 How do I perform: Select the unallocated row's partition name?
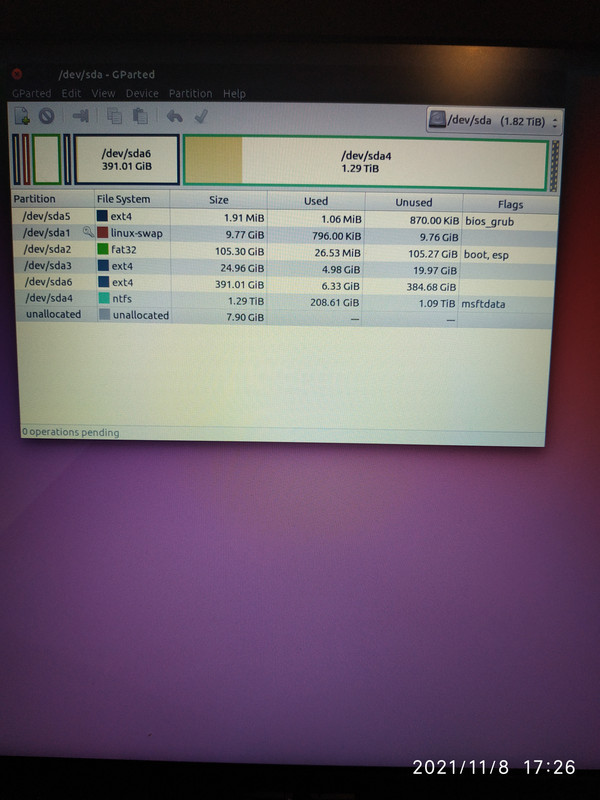[x=53, y=314]
